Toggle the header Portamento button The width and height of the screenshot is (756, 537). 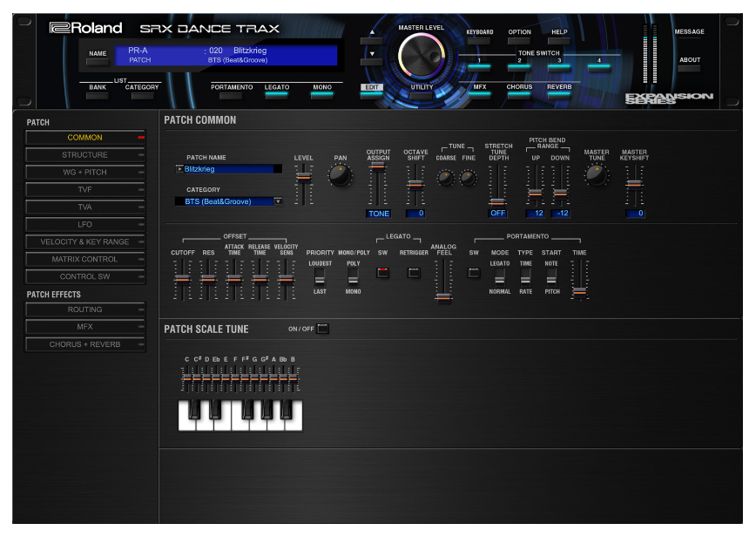(x=231, y=95)
